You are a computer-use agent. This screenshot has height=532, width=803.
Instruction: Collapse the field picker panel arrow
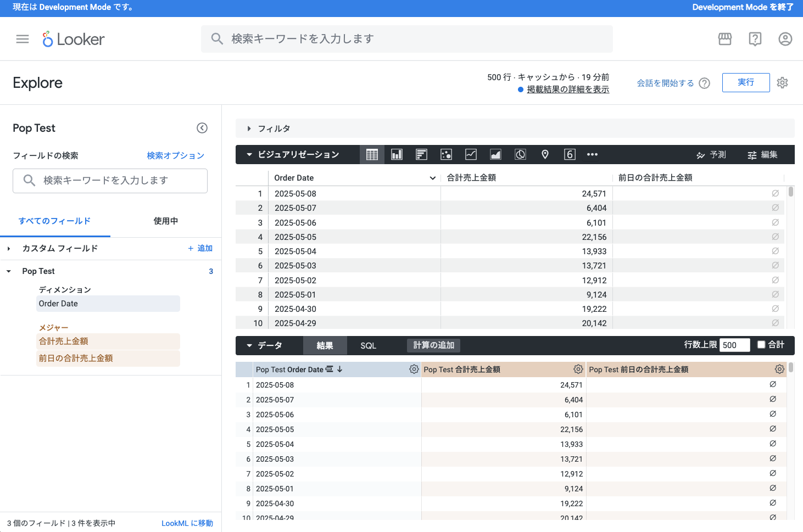click(x=202, y=128)
